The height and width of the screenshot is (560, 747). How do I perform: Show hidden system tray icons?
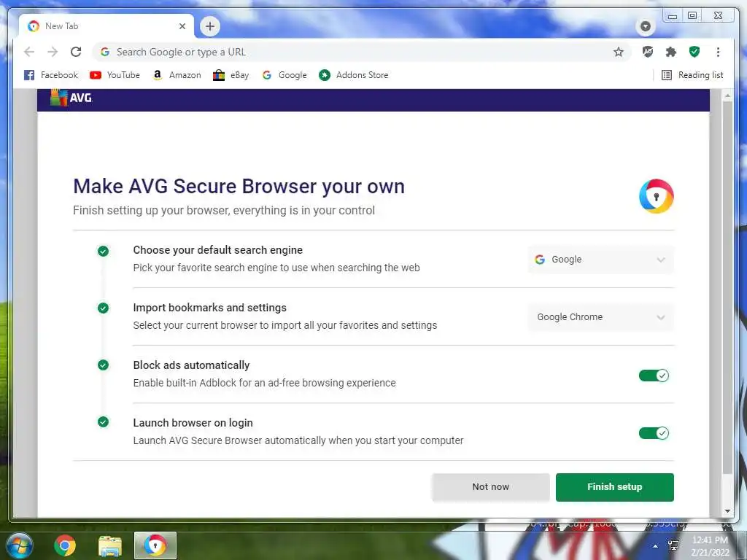click(656, 546)
